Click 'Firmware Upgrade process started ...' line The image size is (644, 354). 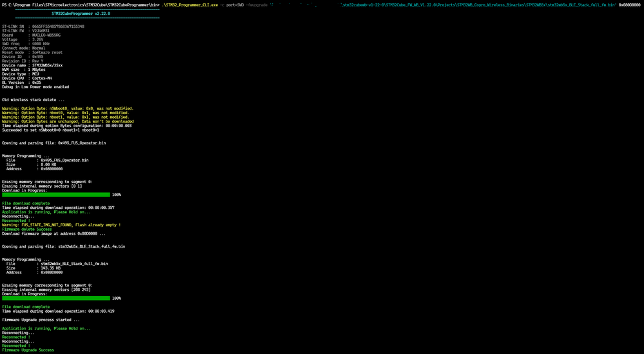pos(41,320)
